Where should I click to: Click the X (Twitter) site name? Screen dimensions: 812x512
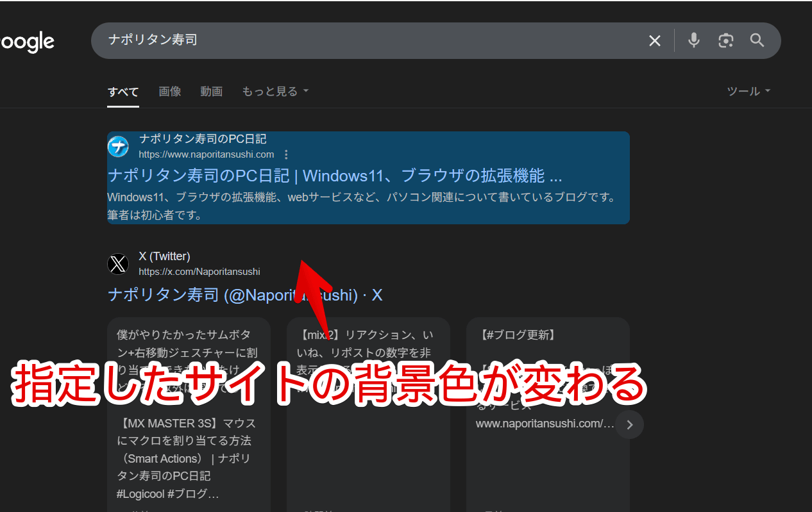165,256
